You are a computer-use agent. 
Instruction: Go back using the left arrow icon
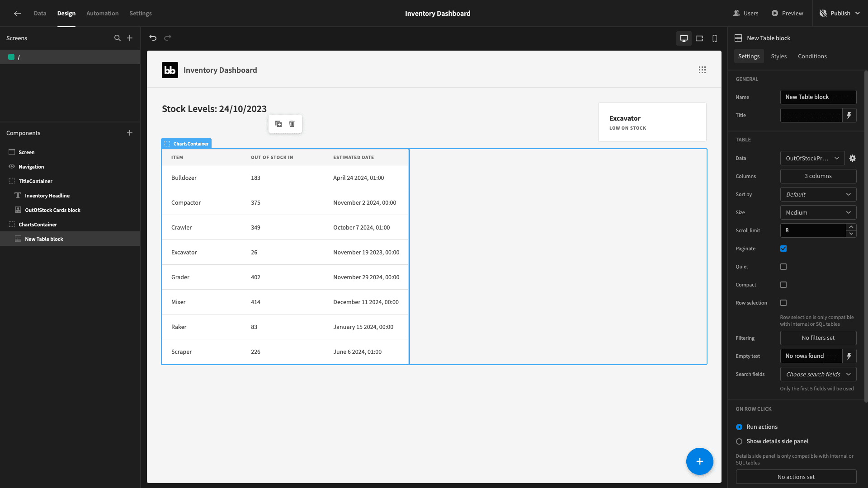(17, 14)
